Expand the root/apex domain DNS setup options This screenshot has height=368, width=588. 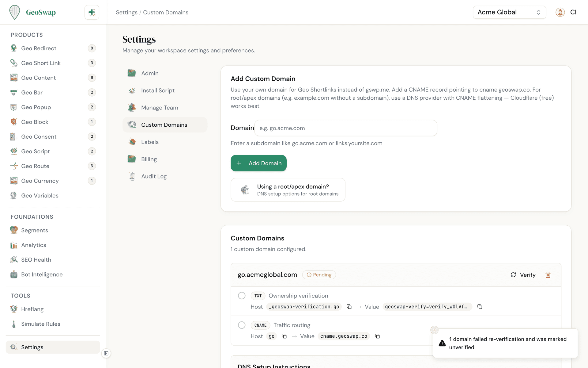(x=288, y=190)
